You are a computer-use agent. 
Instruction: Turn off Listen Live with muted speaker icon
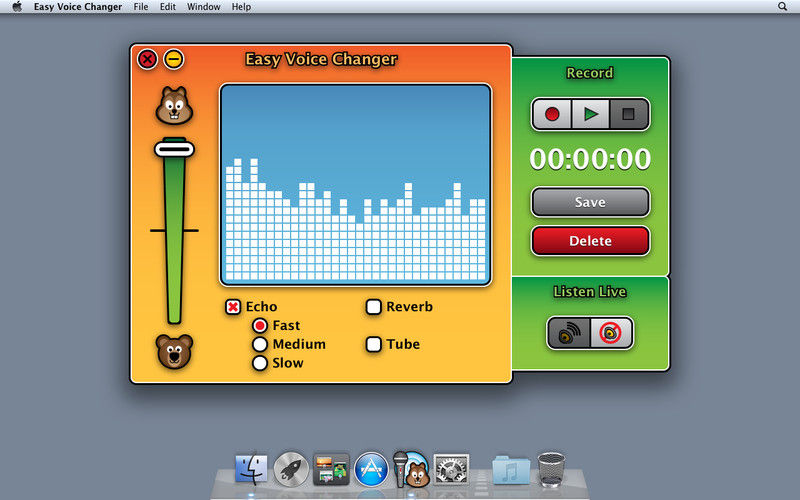pos(611,333)
